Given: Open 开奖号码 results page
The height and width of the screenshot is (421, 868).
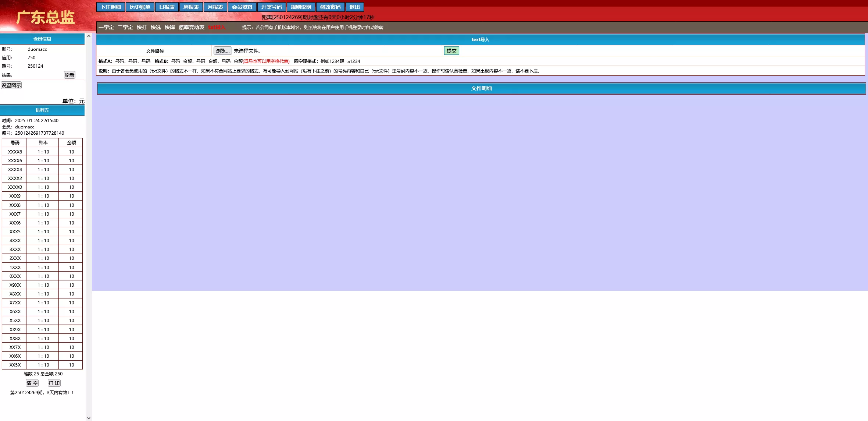Looking at the screenshot, I should click(x=271, y=7).
